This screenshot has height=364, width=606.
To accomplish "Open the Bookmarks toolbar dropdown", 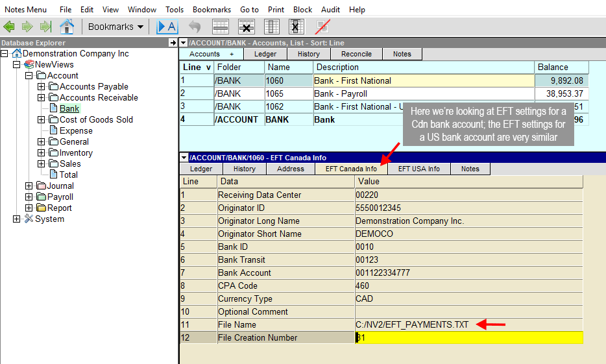I will [115, 27].
